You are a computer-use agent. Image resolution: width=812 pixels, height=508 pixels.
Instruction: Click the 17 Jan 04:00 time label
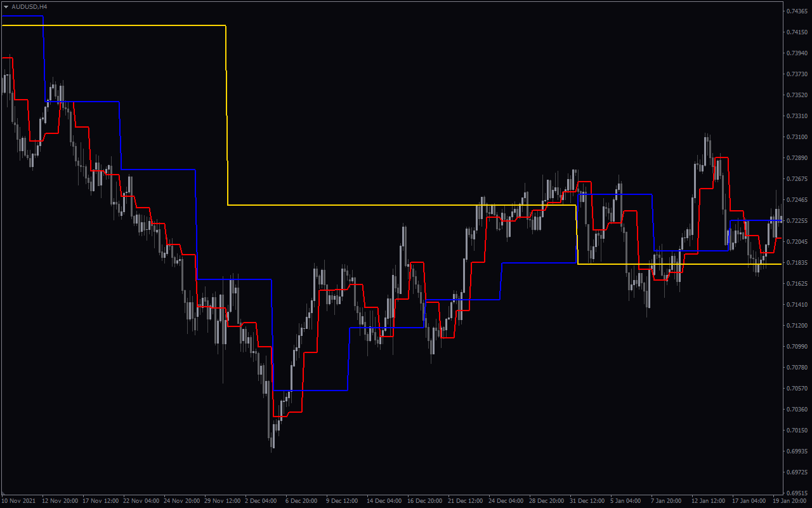[x=750, y=501]
